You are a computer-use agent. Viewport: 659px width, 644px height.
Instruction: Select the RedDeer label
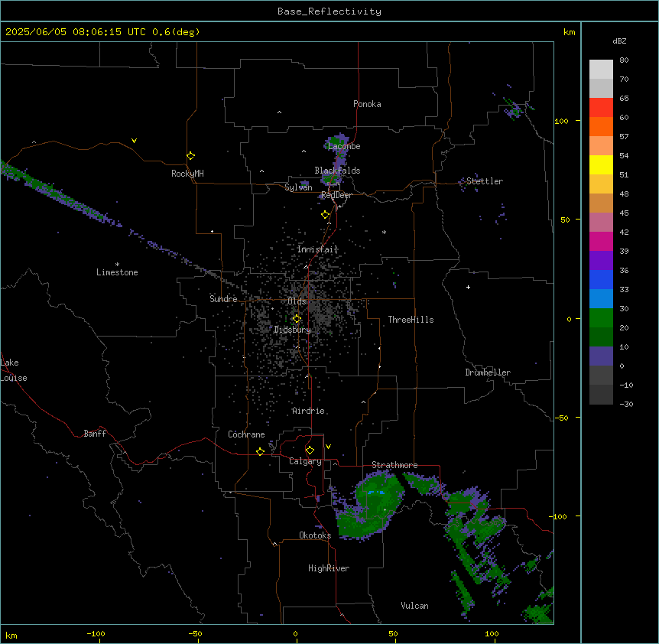coord(336,195)
